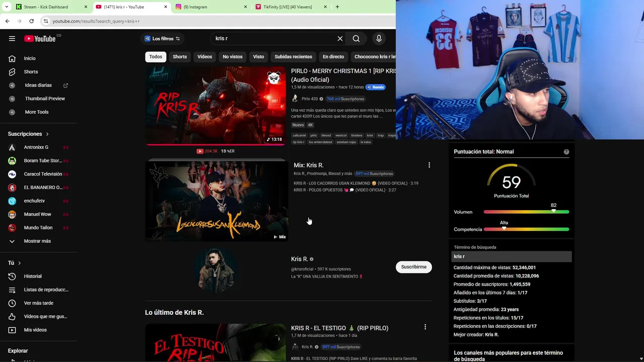Open Ideas diarias sidebar entry
Viewport: 644px width, 362px height.
(x=38, y=85)
